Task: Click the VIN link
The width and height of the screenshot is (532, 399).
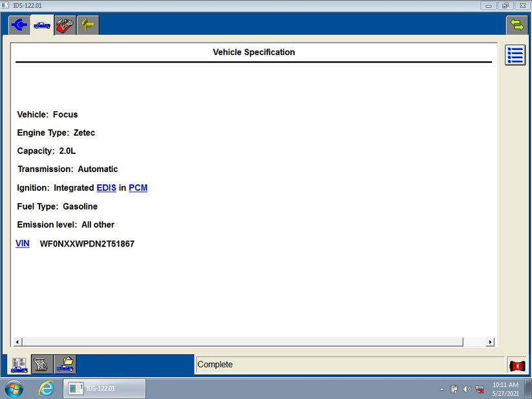Action: (22, 243)
